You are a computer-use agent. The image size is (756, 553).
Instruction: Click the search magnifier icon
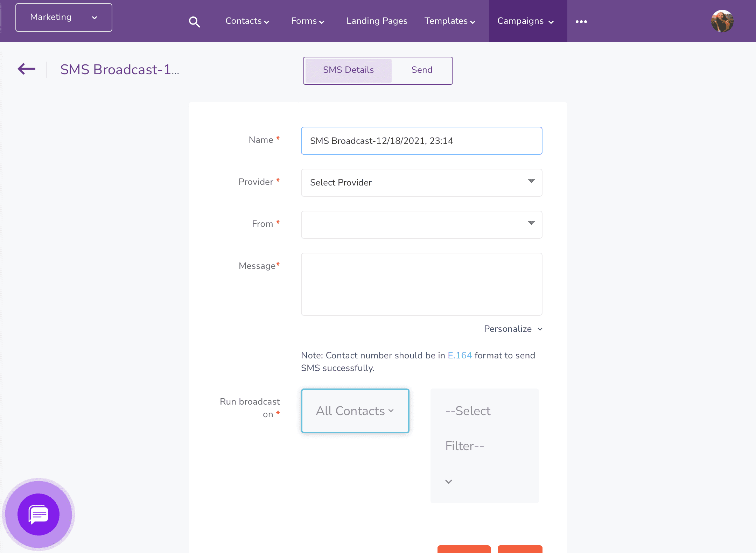pos(194,22)
